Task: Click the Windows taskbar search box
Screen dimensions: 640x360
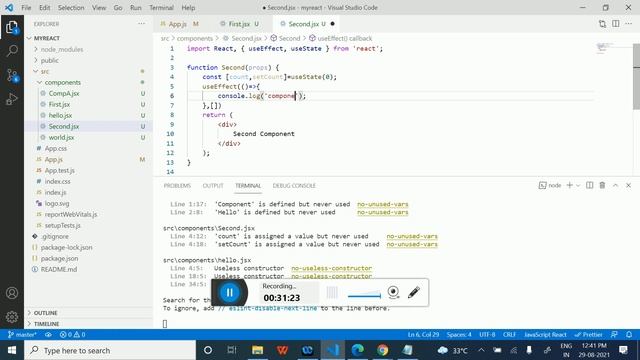Action: tap(110, 350)
